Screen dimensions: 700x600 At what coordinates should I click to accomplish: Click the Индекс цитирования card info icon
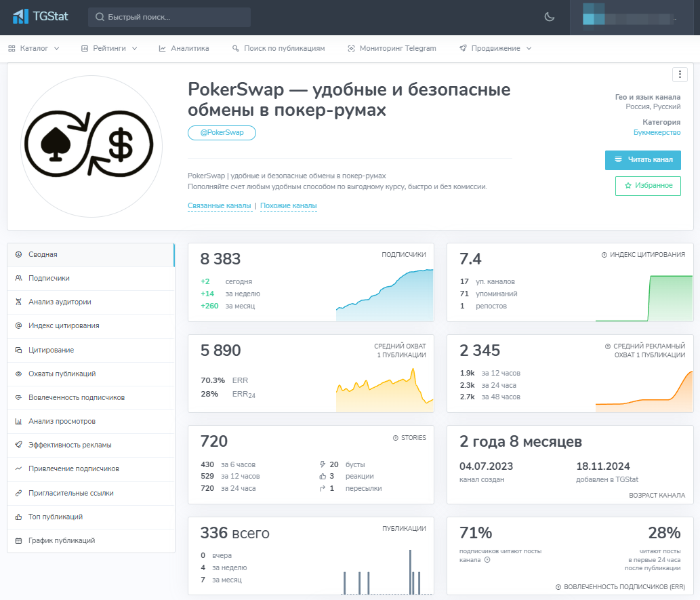(604, 255)
